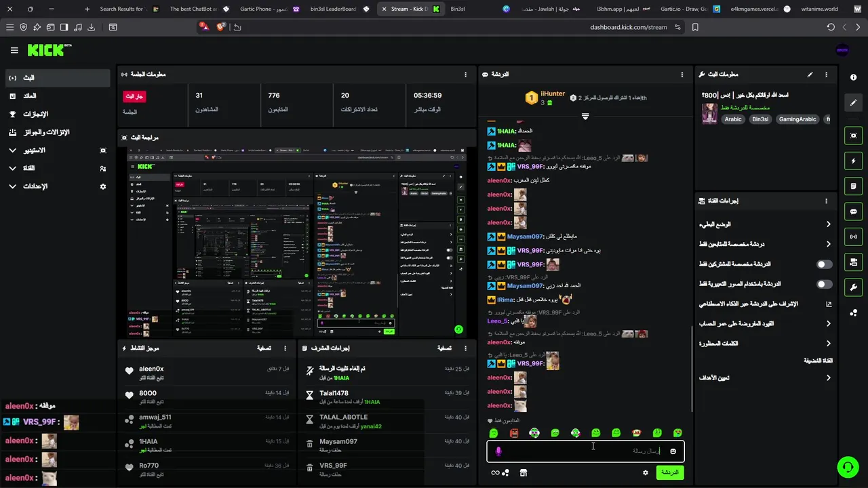Expand the Settings sidebar section
This screenshot has height=488, width=868.
click(x=58, y=186)
